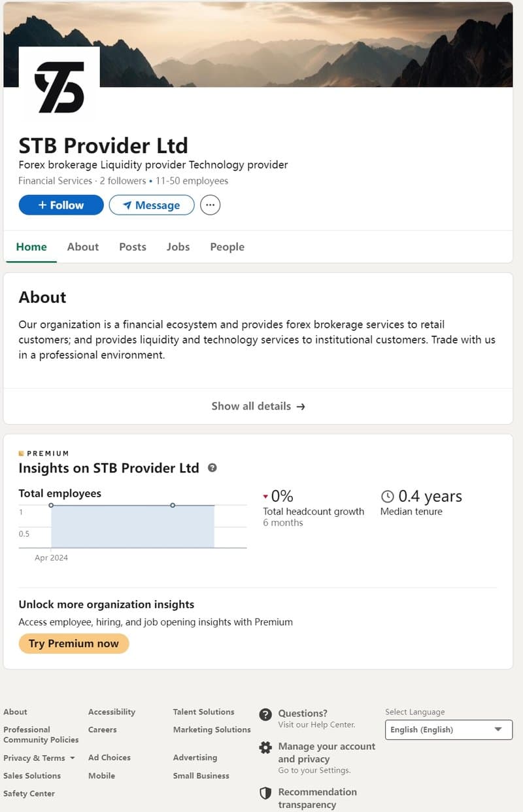
Task: Select the Jobs tab
Action: [x=178, y=247]
